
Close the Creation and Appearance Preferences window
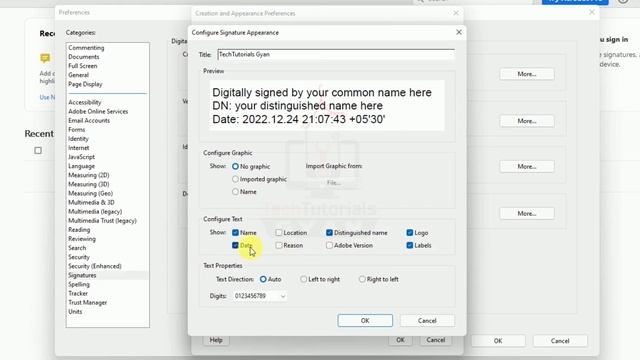(x=456, y=13)
